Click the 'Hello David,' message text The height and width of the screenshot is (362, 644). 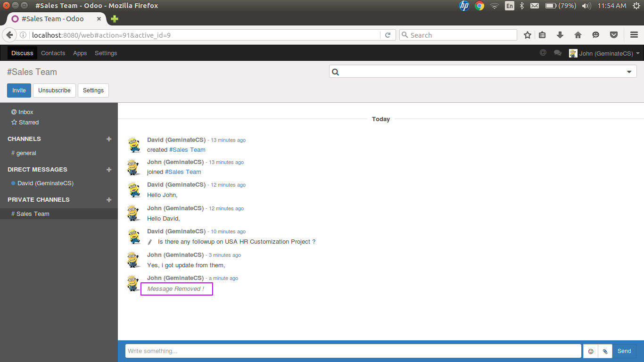164,219
